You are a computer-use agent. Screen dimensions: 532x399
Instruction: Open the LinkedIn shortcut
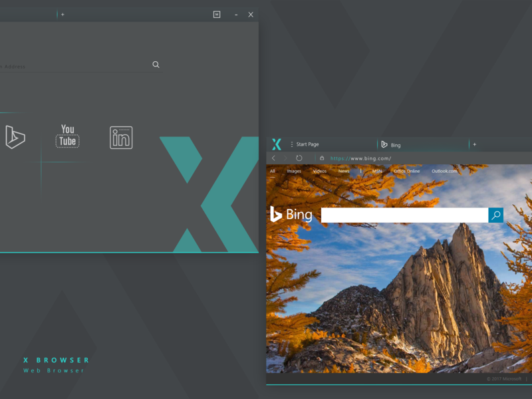pyautogui.click(x=120, y=136)
